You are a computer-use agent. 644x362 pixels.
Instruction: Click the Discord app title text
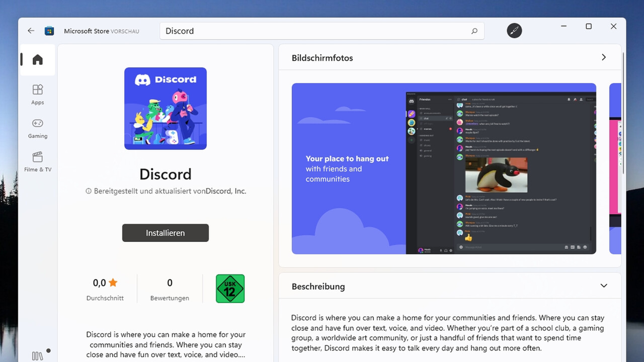166,174
